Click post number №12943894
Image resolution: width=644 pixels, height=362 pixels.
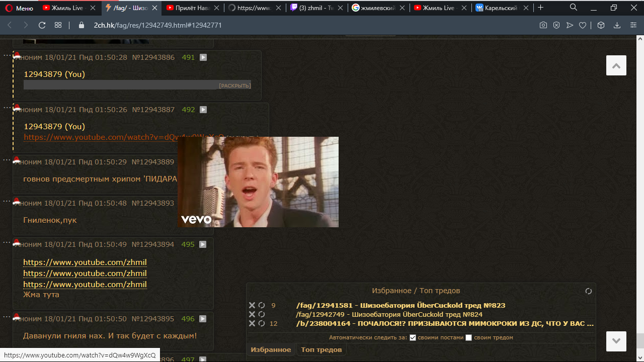(153, 244)
